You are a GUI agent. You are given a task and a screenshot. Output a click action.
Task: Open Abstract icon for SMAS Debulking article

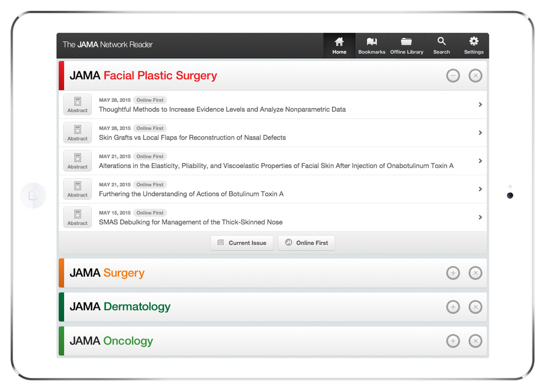[78, 217]
